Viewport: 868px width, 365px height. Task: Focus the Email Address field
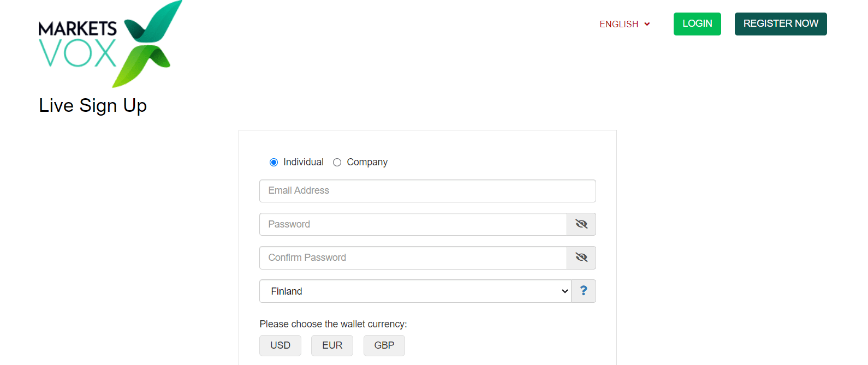[x=427, y=191]
